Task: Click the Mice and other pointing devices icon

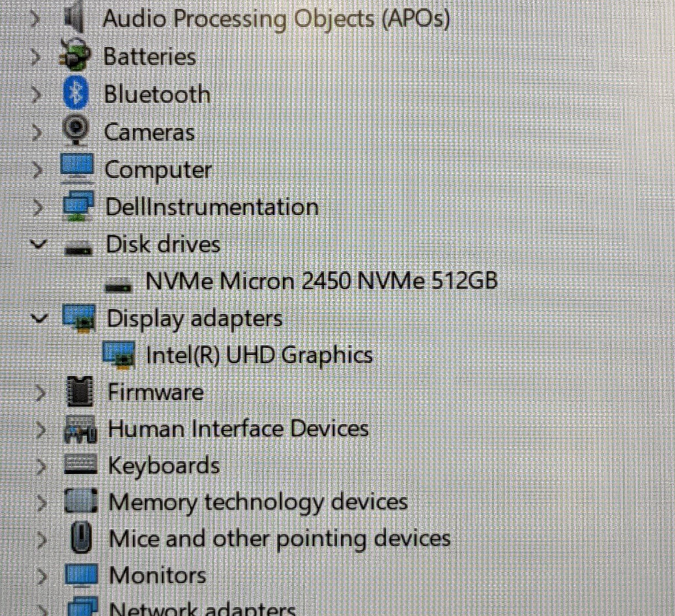Action: (x=81, y=537)
